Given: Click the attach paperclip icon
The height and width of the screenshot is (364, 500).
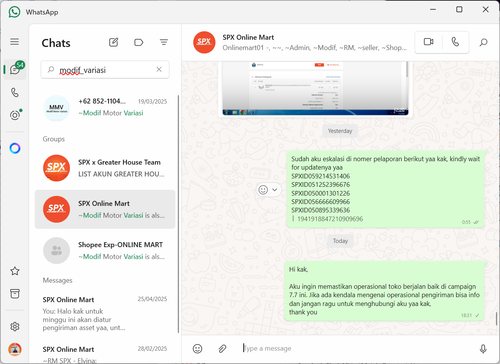Looking at the screenshot, I should tap(222, 349).
